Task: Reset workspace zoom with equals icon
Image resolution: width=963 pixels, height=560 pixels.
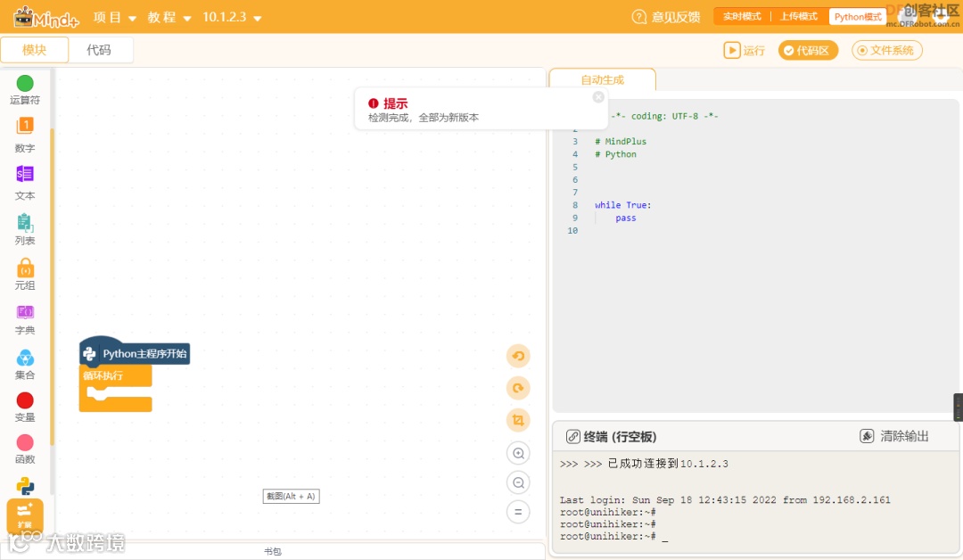Action: (518, 512)
